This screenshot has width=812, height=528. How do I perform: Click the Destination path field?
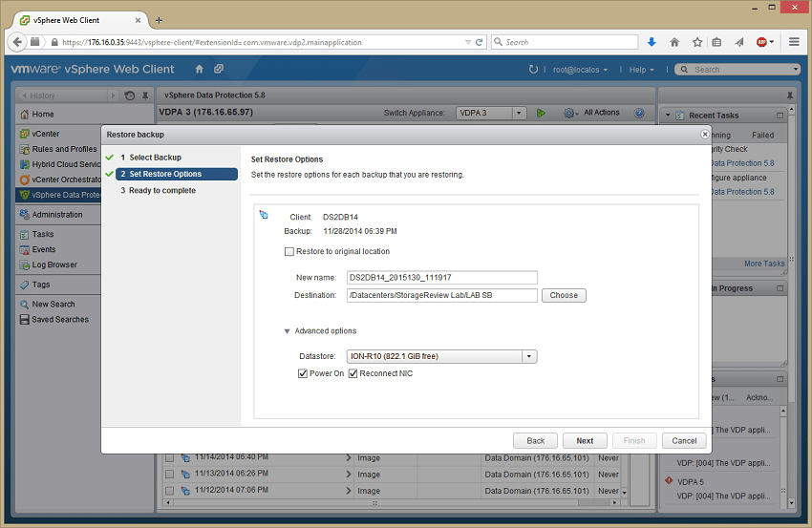pyautogui.click(x=441, y=295)
